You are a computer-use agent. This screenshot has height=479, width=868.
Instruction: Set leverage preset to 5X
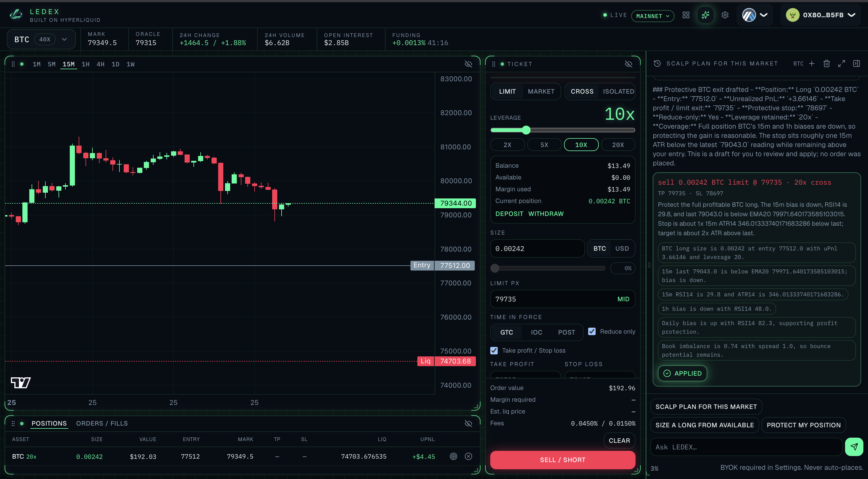[544, 145]
